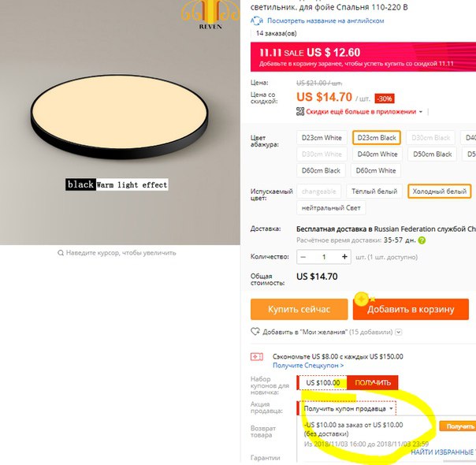The height and width of the screenshot is (465, 476).
Task: Select D23cm White lampshade option
Action: (322, 138)
